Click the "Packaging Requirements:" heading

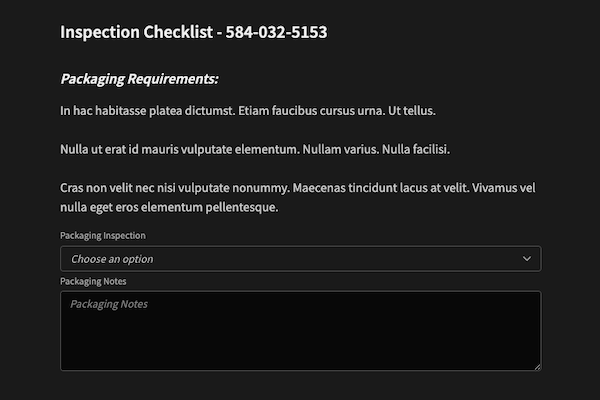click(x=139, y=79)
